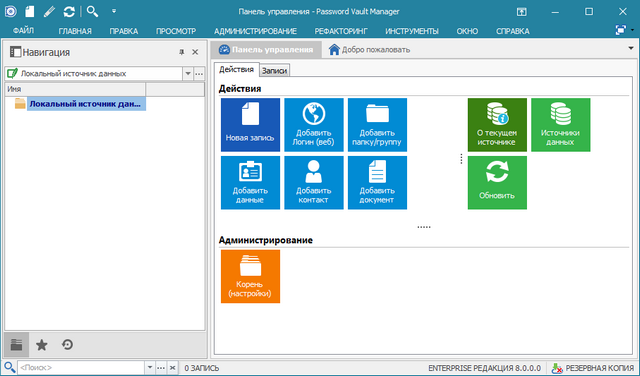This screenshot has height=376, width=640.
Task: Switch to Добро пожаловать tab
Action: pyautogui.click(x=369, y=50)
